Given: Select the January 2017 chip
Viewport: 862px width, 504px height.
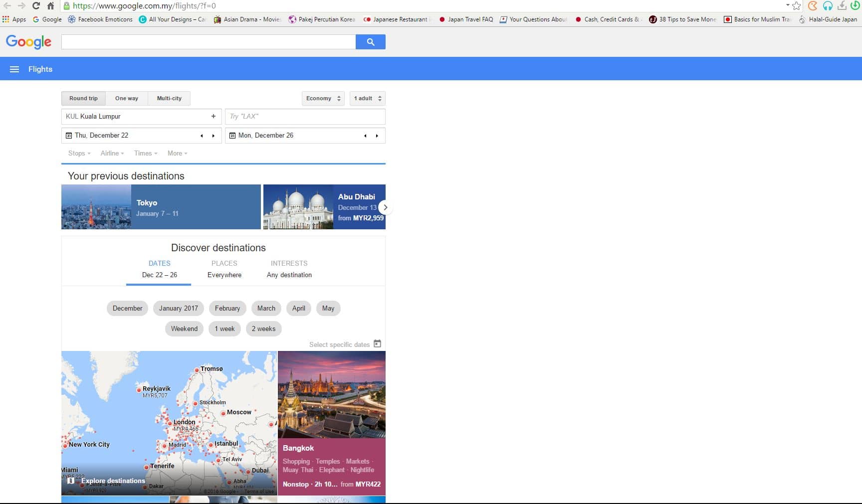Looking at the screenshot, I should [x=179, y=308].
